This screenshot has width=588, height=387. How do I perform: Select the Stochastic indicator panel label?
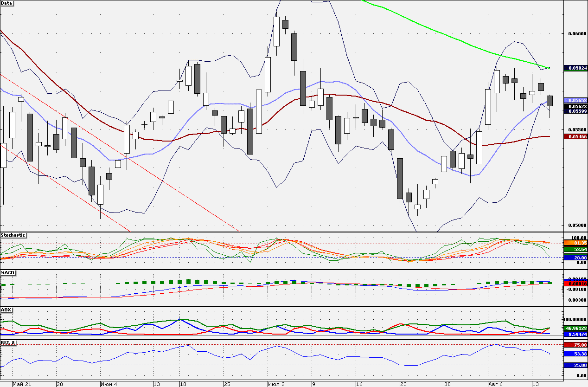pyautogui.click(x=13, y=235)
